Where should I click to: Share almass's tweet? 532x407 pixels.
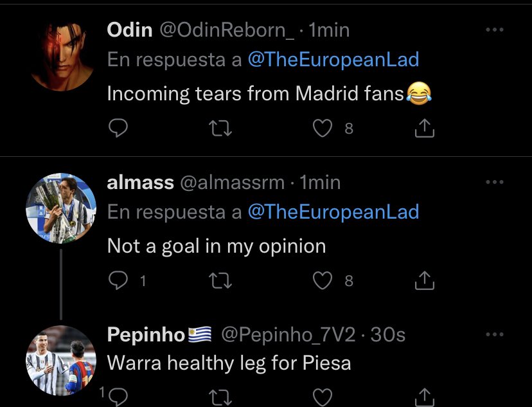[x=425, y=280]
